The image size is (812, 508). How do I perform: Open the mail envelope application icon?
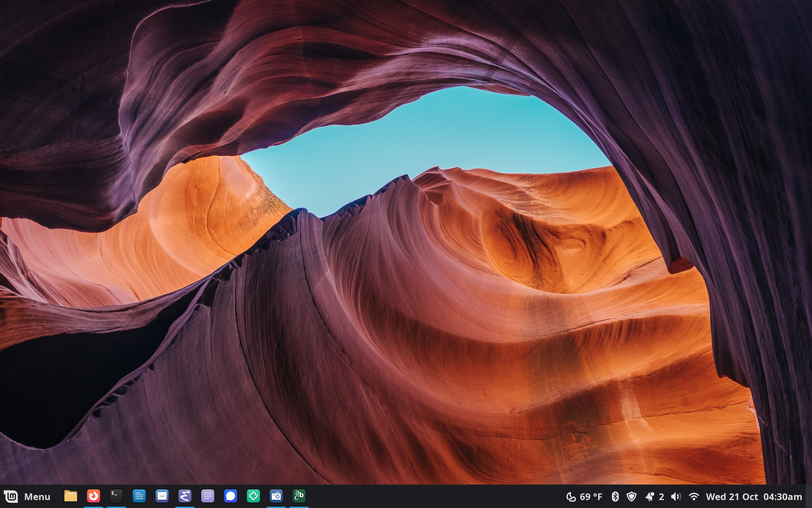(x=162, y=496)
